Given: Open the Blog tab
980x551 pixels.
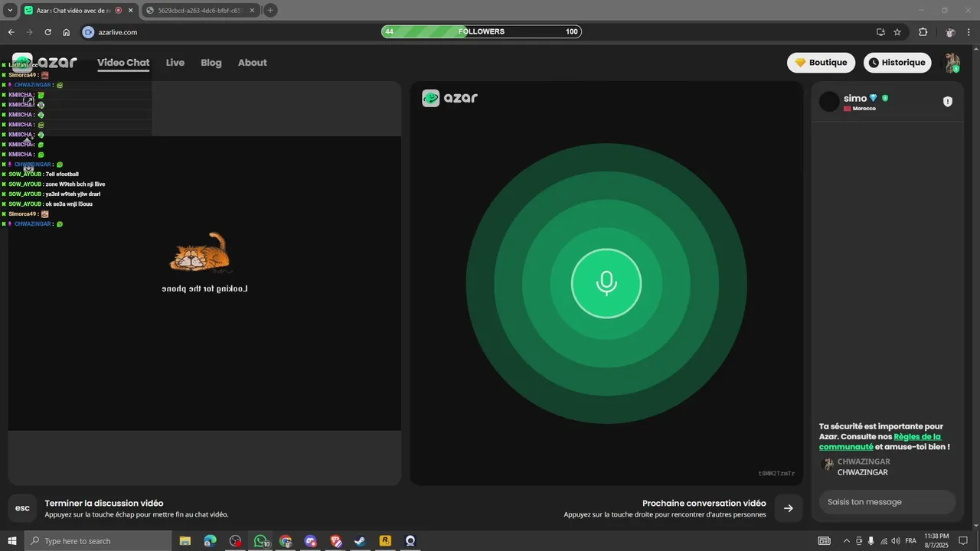Looking at the screenshot, I should pyautogui.click(x=211, y=63).
